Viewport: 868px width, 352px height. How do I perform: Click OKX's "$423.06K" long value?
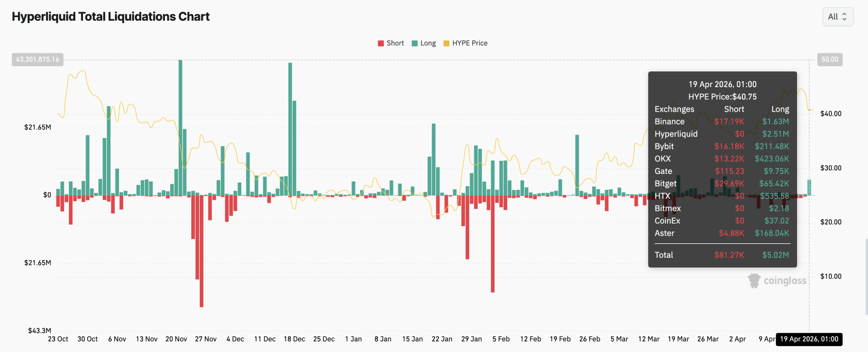point(772,159)
